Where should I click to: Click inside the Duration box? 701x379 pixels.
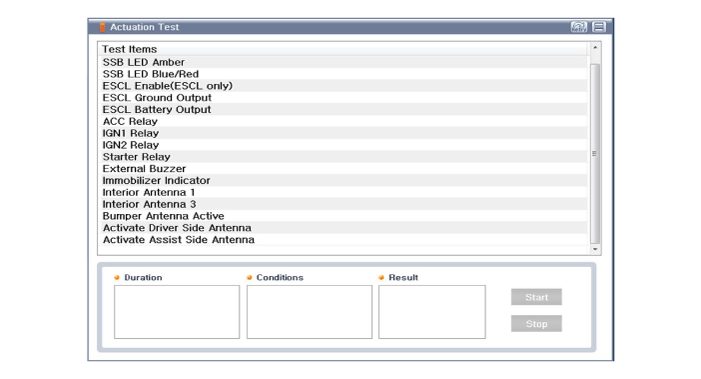tap(177, 312)
